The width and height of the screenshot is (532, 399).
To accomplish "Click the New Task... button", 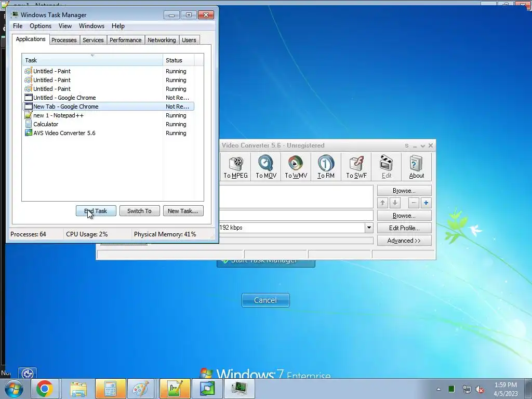I will click(x=183, y=211).
